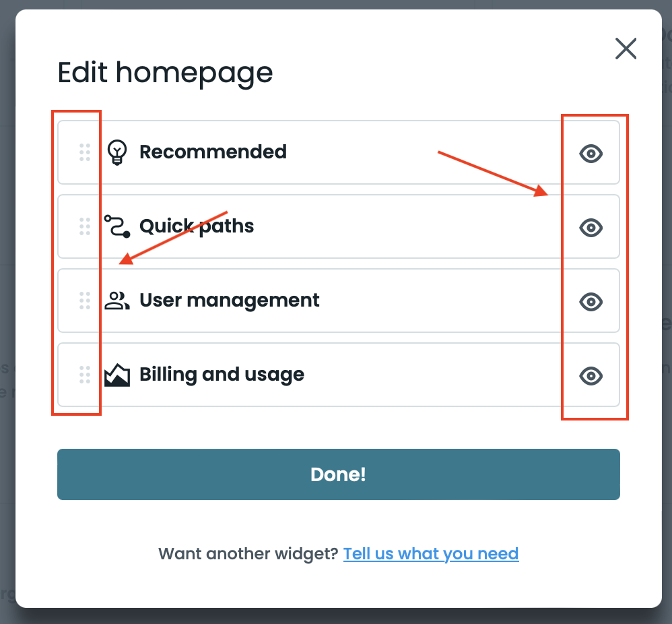Click the User management people icon
Screen dimensions: 672x624
tap(116, 300)
